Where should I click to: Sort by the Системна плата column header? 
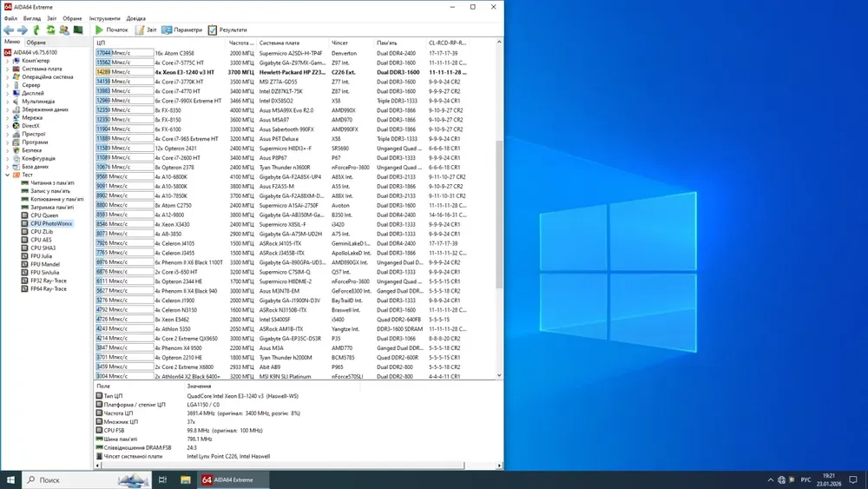pyautogui.click(x=279, y=42)
